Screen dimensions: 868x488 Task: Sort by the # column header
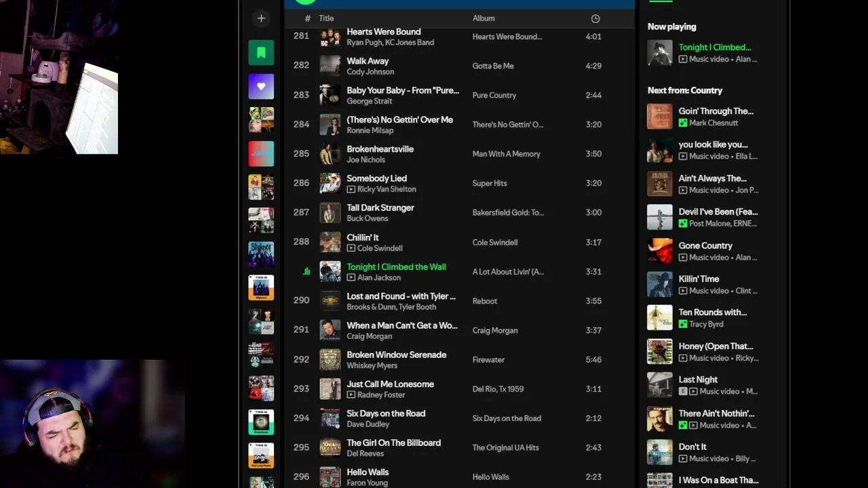coord(307,18)
